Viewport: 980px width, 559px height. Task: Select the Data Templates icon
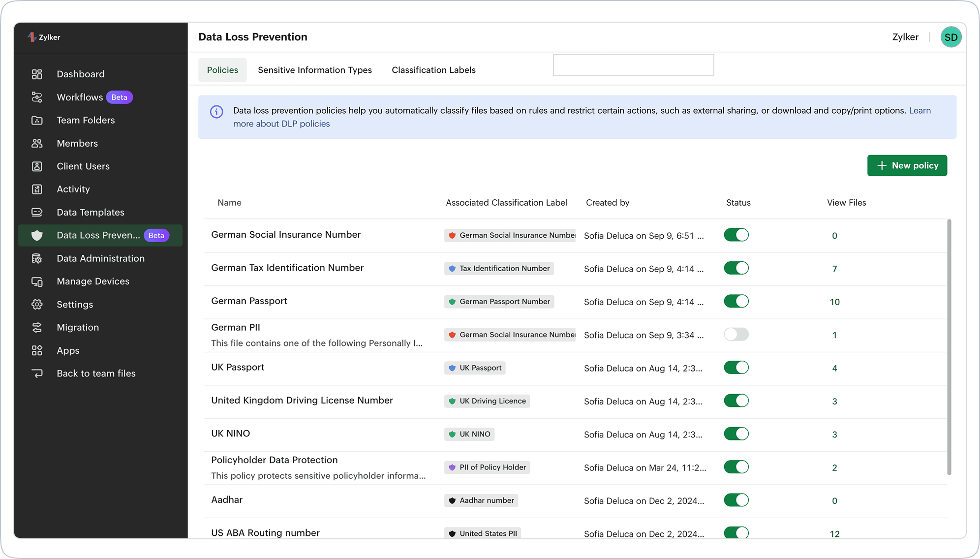point(37,212)
